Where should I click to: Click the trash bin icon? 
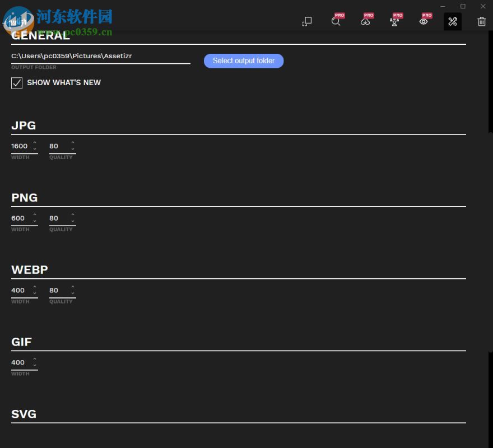click(481, 22)
